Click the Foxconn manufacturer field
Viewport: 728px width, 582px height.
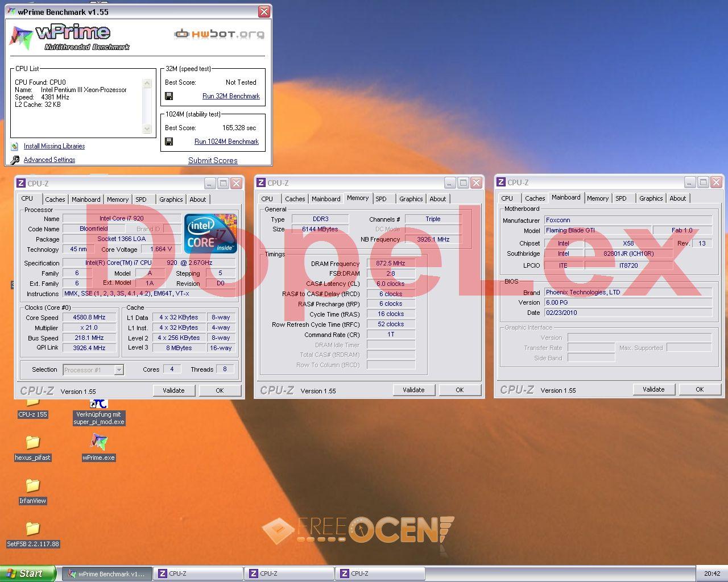pos(628,220)
